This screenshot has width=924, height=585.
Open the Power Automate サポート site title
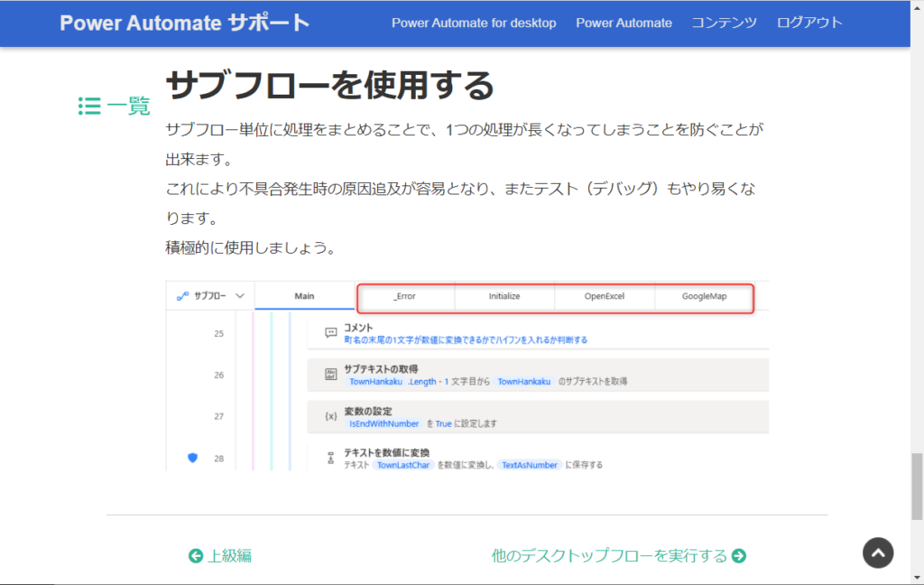[184, 23]
